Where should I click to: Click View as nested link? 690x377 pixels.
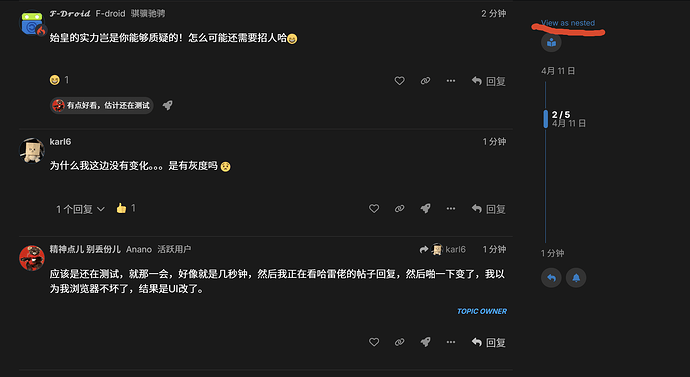568,23
